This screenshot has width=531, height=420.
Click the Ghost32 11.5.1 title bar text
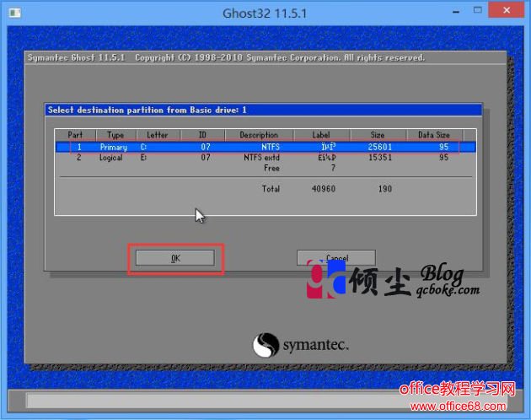tap(265, 13)
